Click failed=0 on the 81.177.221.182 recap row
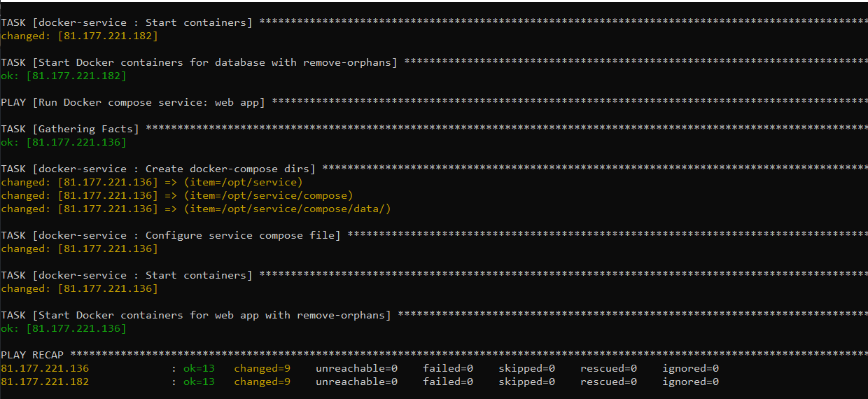The image size is (868, 399). coord(448,381)
